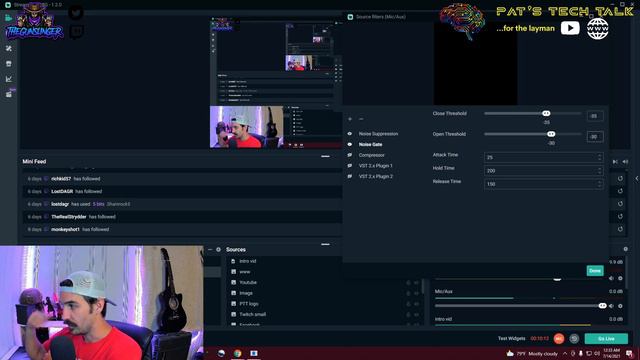Open source properties gear in Sources header
The width and height of the screenshot is (640, 360).
tap(218, 249)
